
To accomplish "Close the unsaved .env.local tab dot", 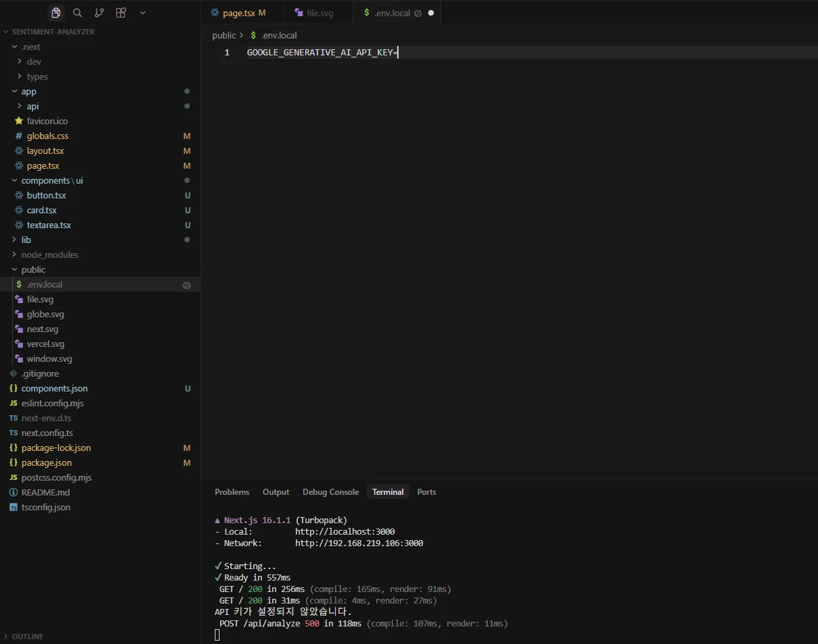I will coord(431,13).
